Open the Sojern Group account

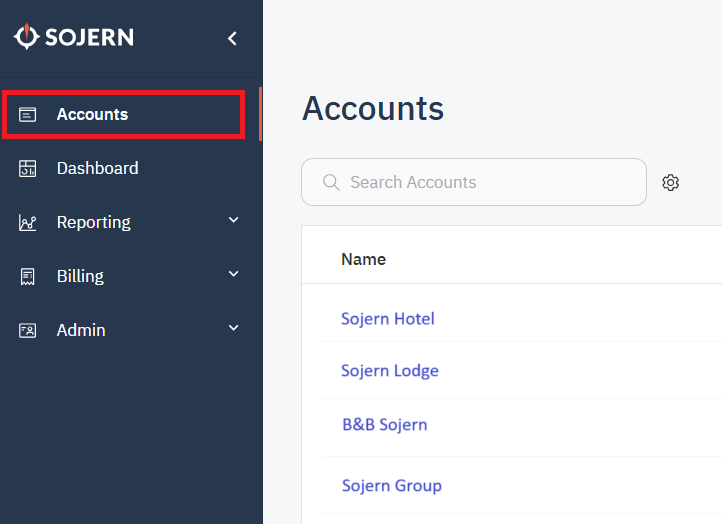391,486
